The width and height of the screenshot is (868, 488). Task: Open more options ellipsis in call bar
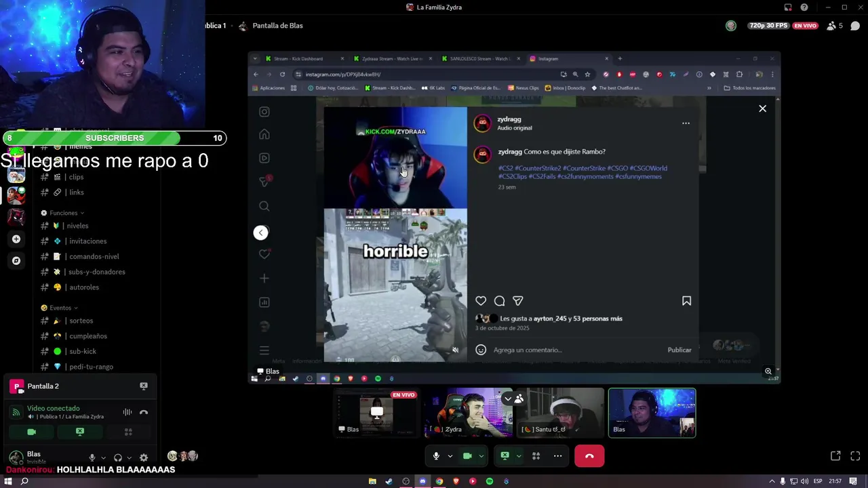(x=557, y=456)
